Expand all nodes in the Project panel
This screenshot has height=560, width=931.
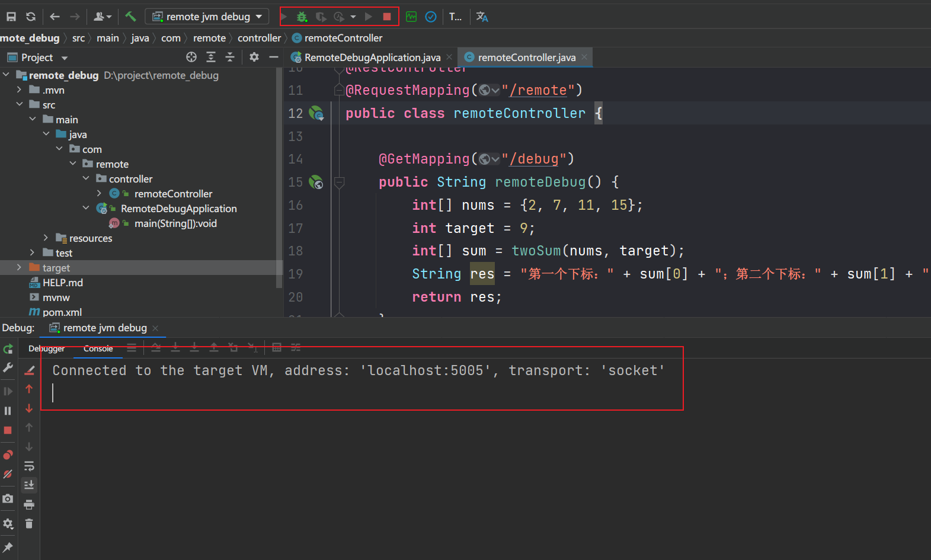(x=211, y=57)
